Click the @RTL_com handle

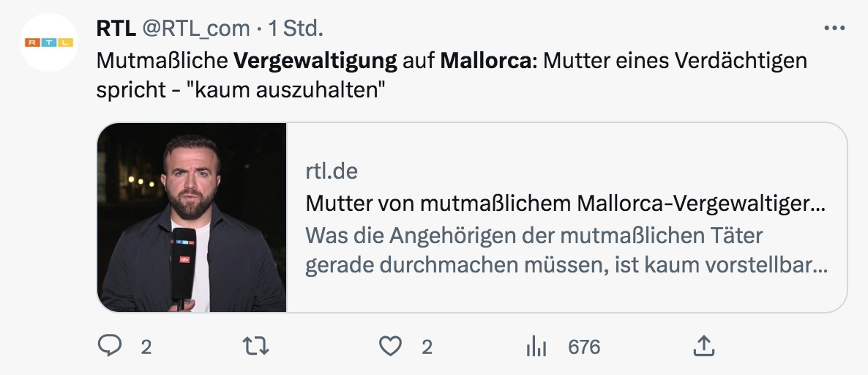click(x=195, y=29)
